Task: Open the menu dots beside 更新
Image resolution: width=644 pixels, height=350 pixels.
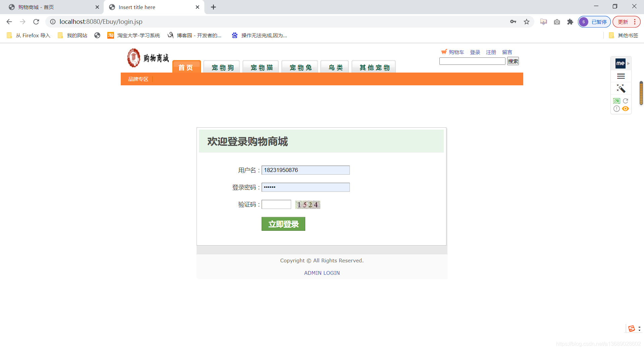Action: (x=635, y=22)
